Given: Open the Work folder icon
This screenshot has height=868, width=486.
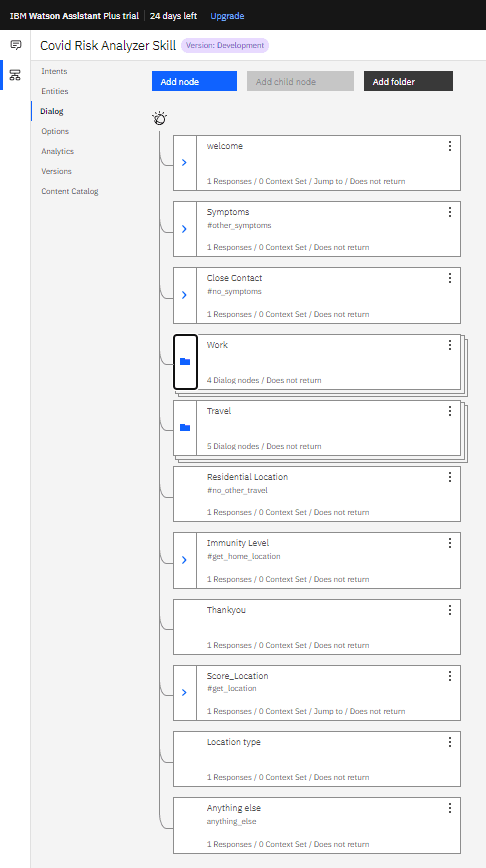Looking at the screenshot, I should pos(185,361).
